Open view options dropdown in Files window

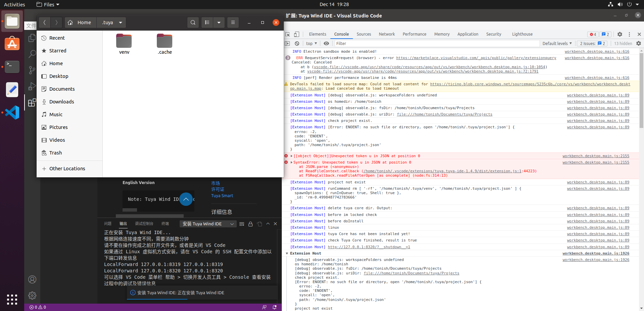tap(219, 23)
